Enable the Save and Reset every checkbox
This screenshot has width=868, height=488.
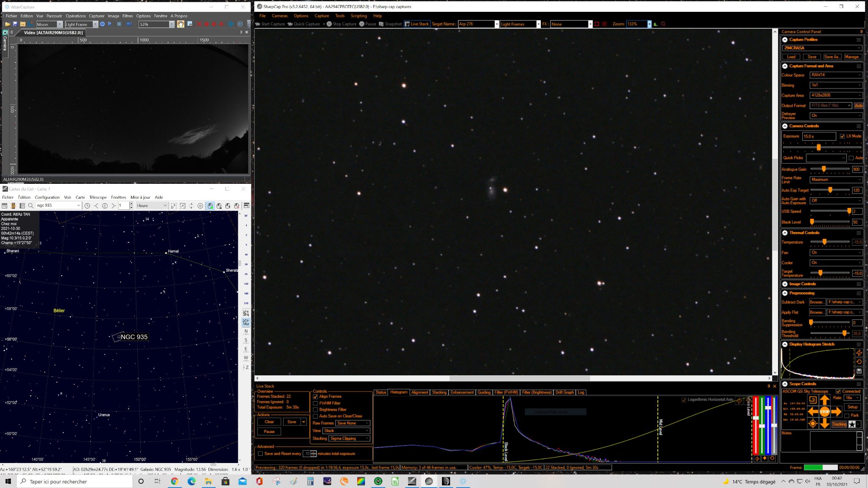pos(261,454)
